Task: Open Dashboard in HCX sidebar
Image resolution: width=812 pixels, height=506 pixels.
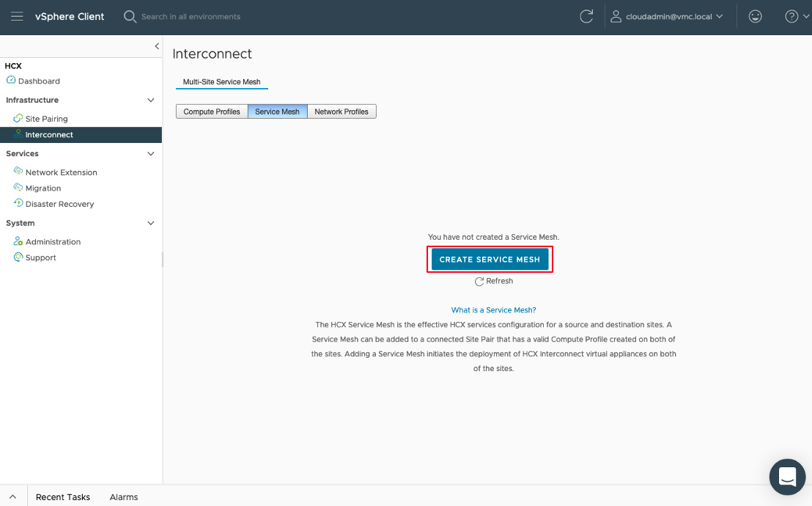Action: coord(39,81)
